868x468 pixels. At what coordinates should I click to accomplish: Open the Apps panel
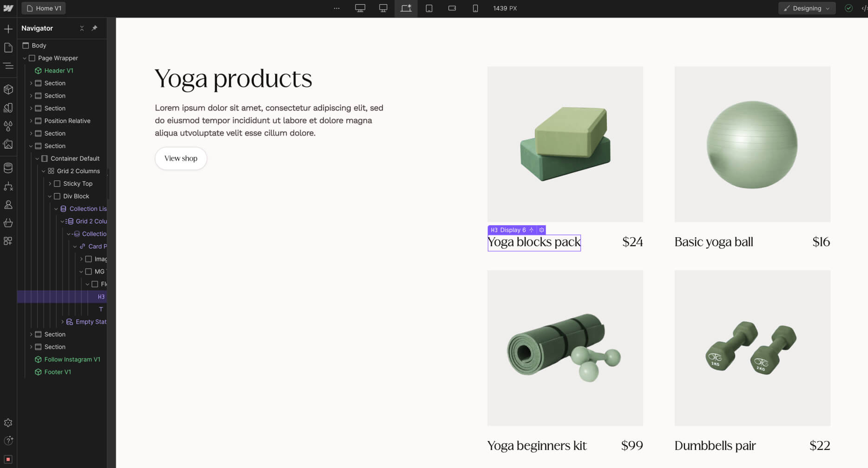(x=8, y=241)
